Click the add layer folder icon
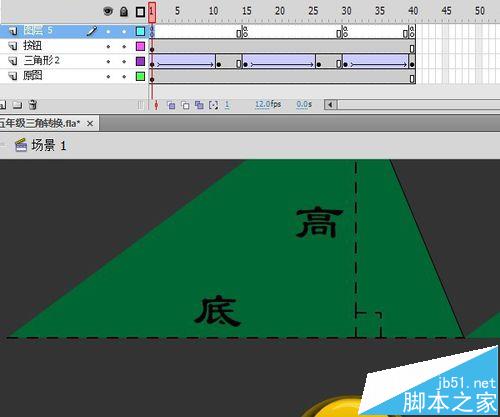Screen dimensions: 500x417 [x=17, y=105]
